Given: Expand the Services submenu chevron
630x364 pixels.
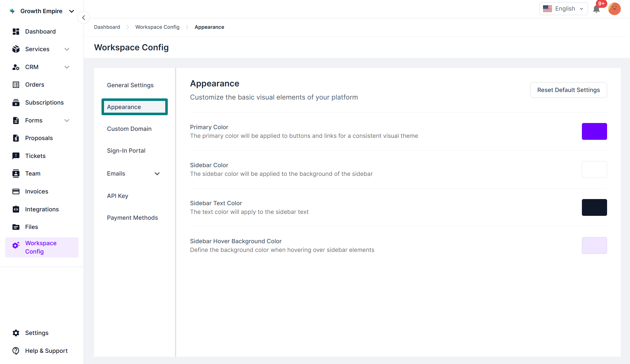Looking at the screenshot, I should click(67, 49).
